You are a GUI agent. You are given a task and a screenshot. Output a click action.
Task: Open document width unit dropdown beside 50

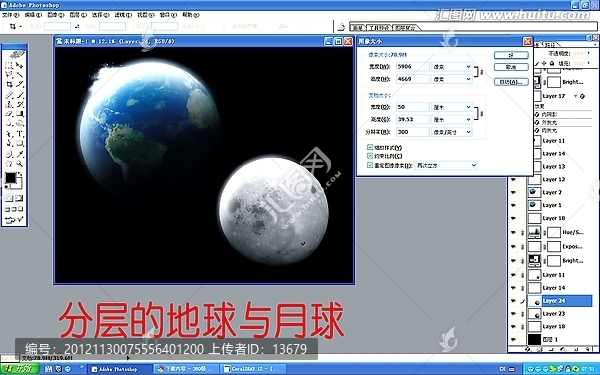click(x=468, y=107)
